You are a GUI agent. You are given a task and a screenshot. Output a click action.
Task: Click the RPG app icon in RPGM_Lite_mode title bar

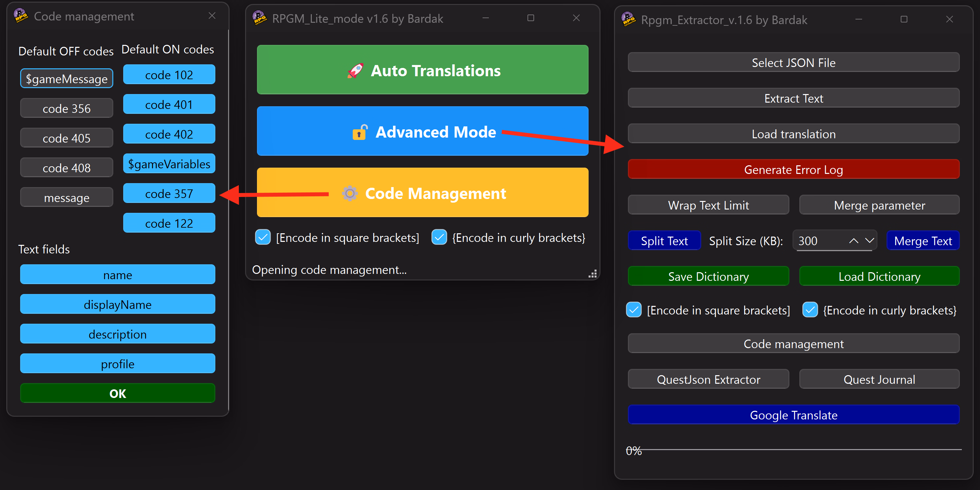260,18
